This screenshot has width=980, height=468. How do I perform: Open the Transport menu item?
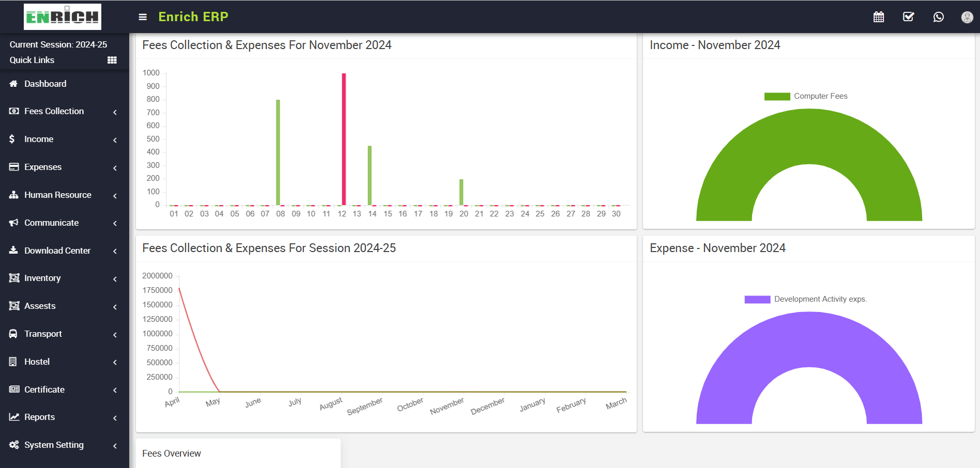(x=43, y=334)
